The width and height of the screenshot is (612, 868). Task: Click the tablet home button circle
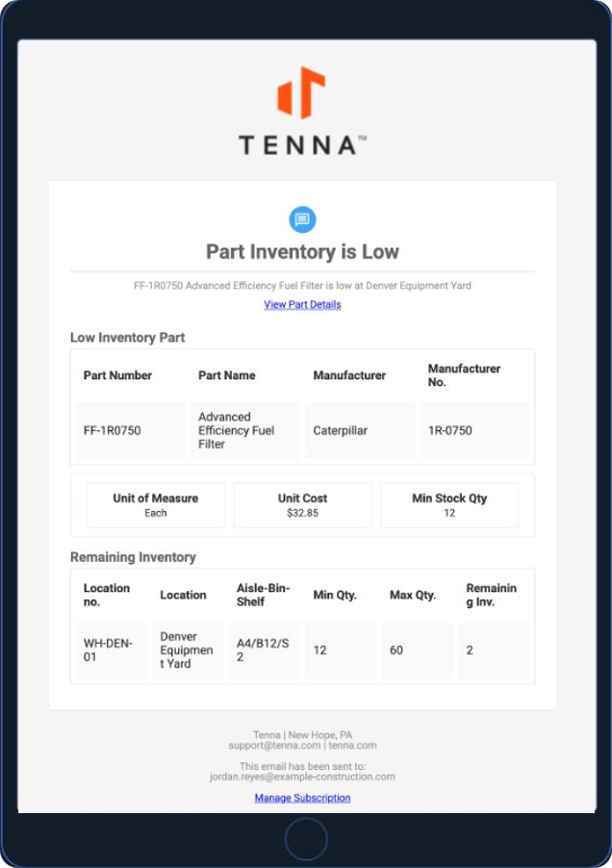(306, 839)
